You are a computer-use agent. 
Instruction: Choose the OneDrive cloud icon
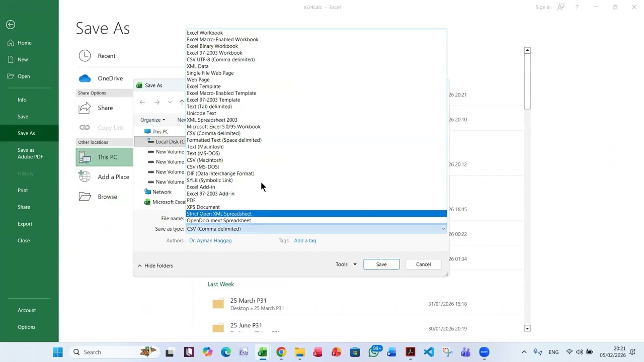tap(85, 78)
